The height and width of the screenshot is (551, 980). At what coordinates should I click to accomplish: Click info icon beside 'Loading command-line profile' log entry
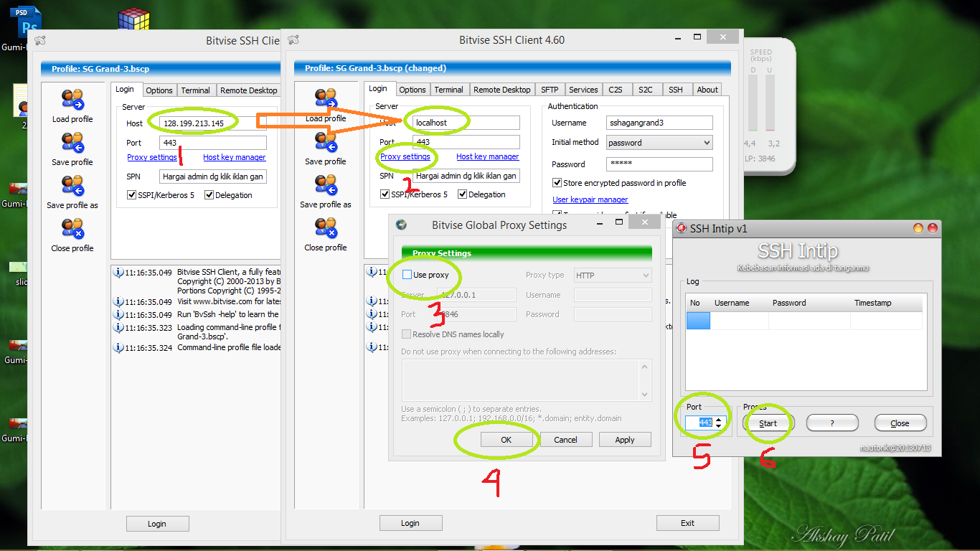coord(118,328)
